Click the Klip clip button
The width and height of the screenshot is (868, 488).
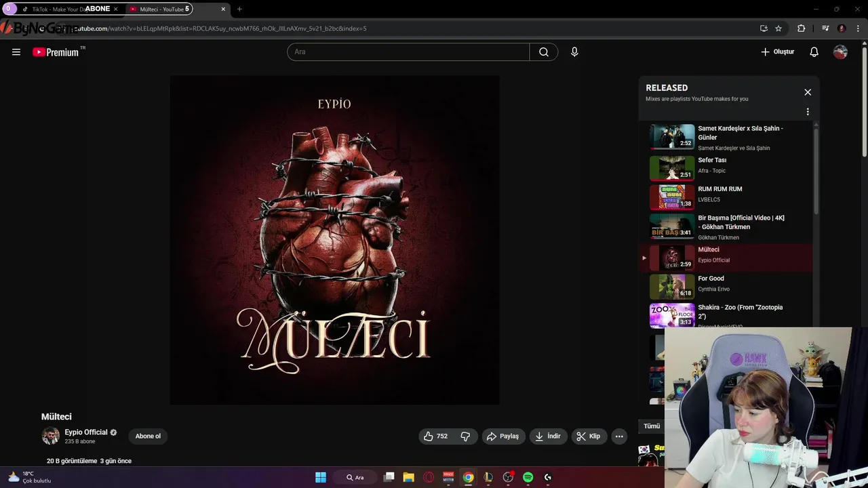pos(589,436)
